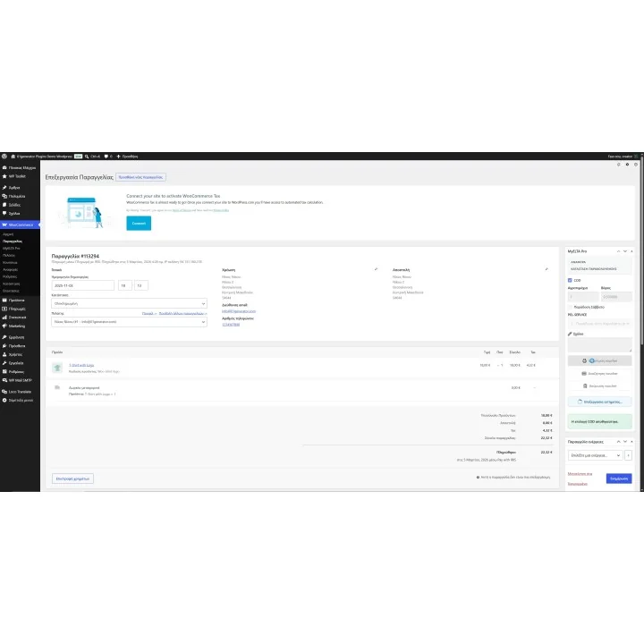This screenshot has height=644, width=644.
Task: Click Επιστροφή χρημάτων refund button
Action: tap(72, 479)
